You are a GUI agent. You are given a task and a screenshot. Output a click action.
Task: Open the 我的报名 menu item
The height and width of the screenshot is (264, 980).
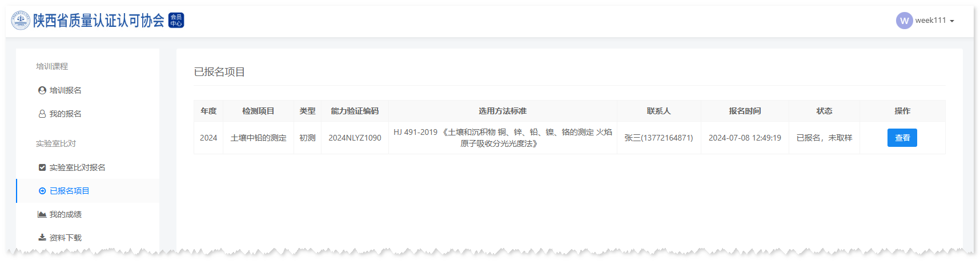(87, 114)
